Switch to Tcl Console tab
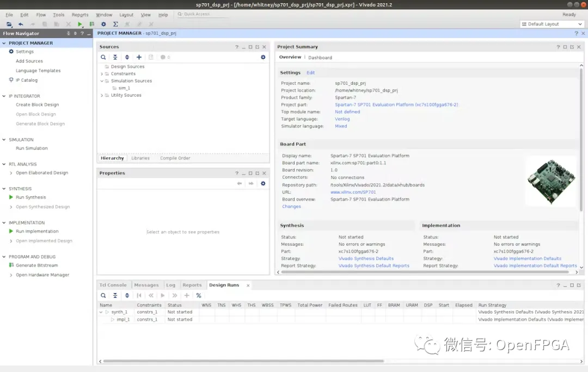588x372 pixels. pyautogui.click(x=113, y=285)
